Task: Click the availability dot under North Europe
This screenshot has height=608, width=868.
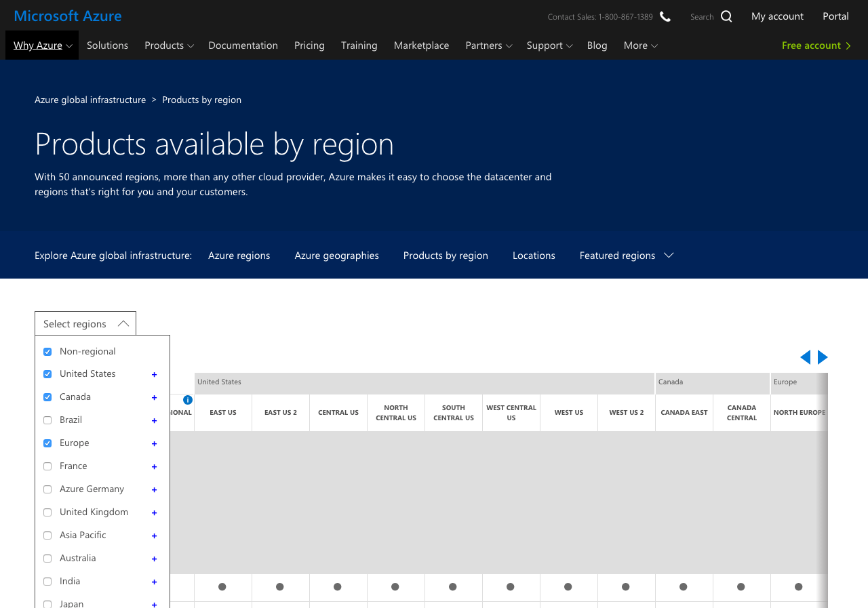Action: (x=799, y=587)
